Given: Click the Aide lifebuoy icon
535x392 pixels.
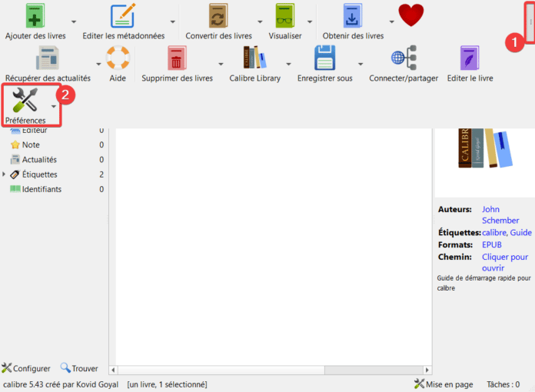Looking at the screenshot, I should (x=118, y=58).
